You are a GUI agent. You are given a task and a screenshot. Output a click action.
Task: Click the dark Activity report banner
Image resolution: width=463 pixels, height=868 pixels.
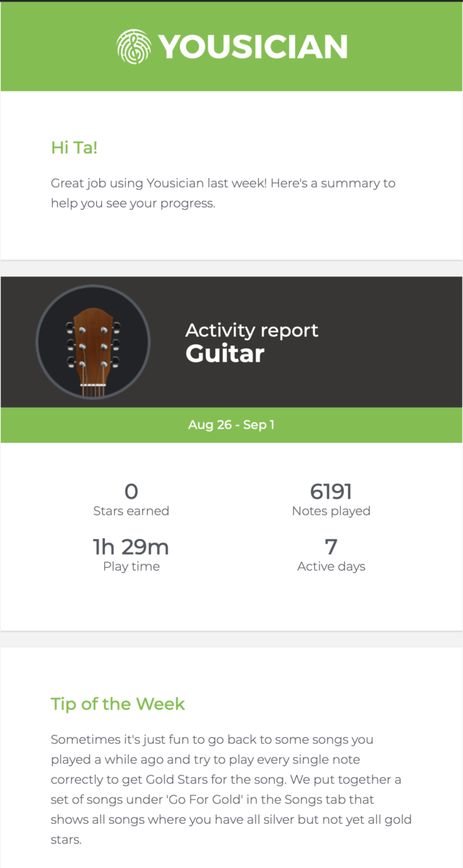(x=231, y=342)
